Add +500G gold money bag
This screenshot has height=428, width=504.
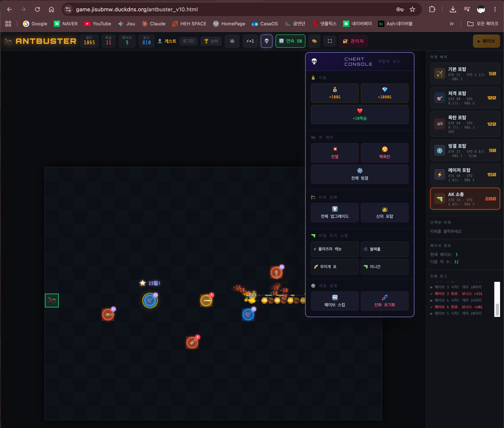335,93
